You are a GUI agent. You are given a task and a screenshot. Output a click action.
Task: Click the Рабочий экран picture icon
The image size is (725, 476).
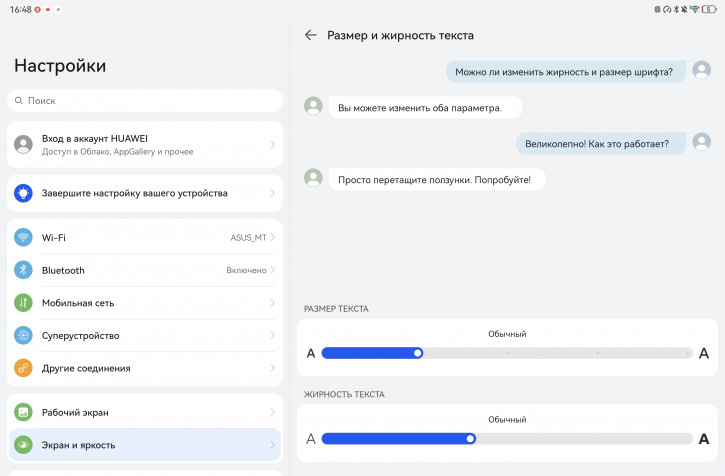23,412
